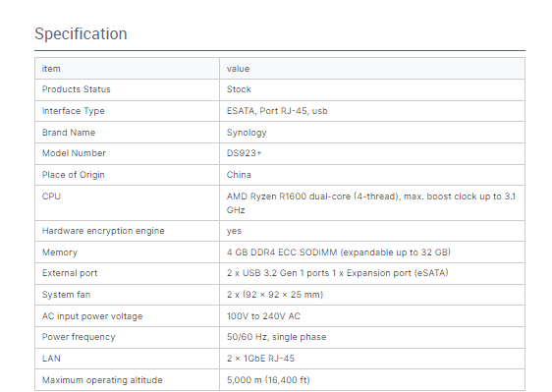Select '5,000 m (16,400 ft)' value

268,380
